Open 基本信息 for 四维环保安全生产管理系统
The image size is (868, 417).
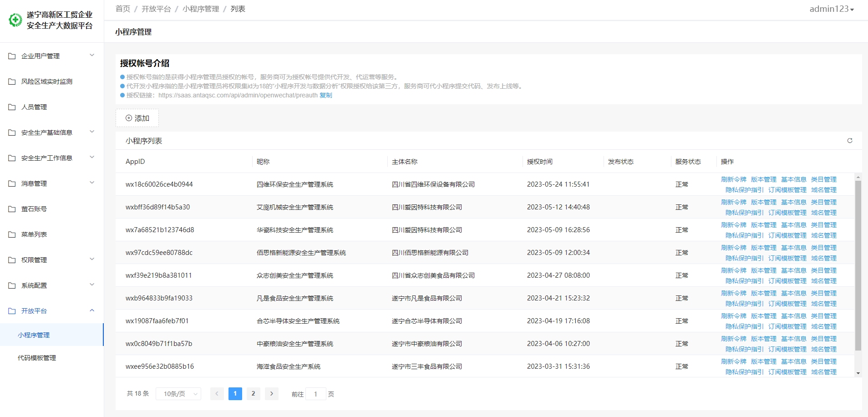pos(794,179)
